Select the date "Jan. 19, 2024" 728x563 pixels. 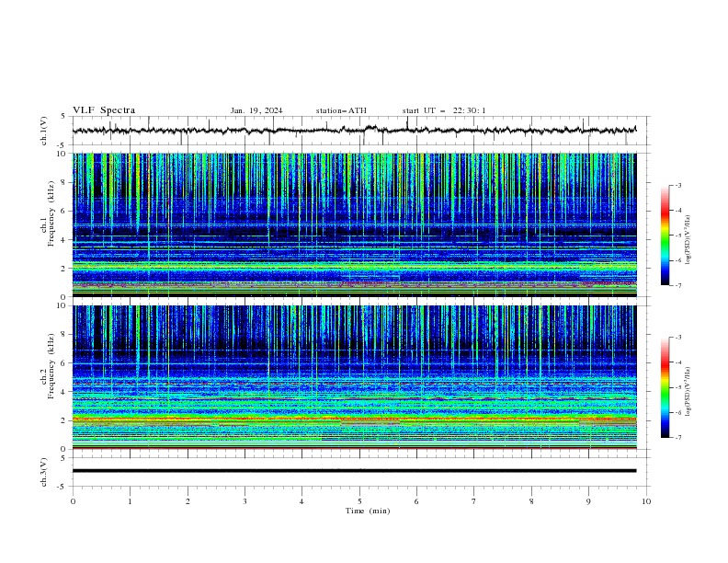(256, 110)
